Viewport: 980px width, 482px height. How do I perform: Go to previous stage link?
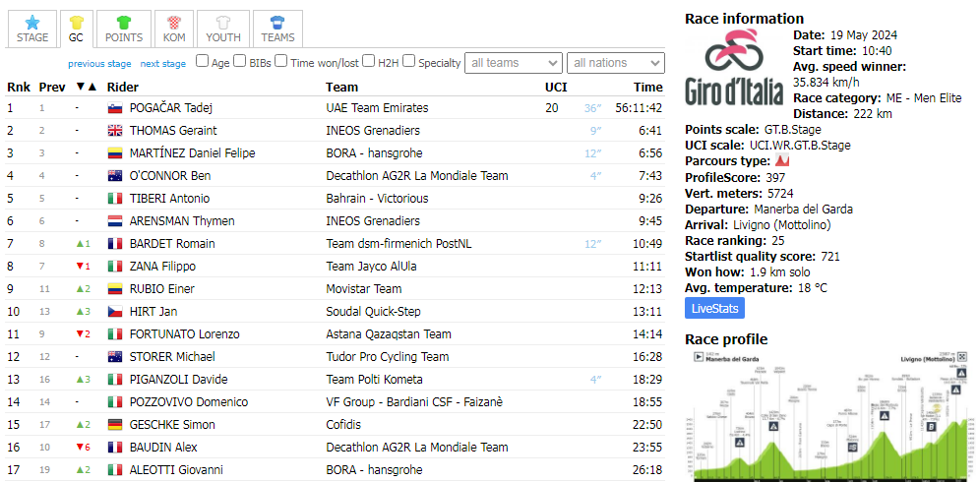click(99, 64)
